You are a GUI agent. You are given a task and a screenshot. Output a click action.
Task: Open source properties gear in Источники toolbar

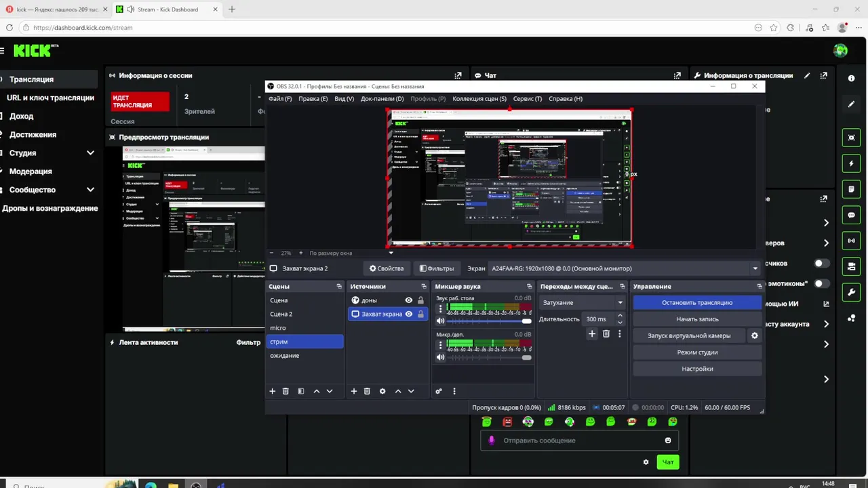point(382,391)
